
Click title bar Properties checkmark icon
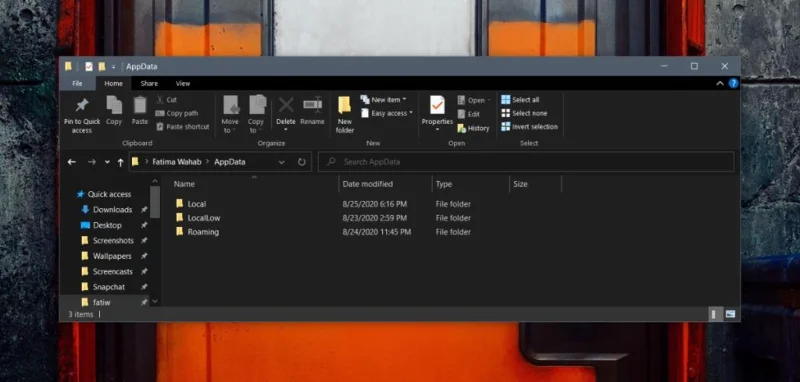point(89,66)
